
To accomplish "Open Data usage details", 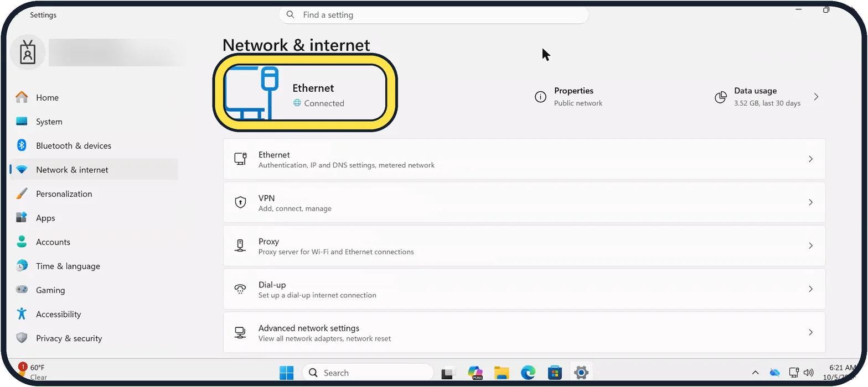I will [767, 97].
